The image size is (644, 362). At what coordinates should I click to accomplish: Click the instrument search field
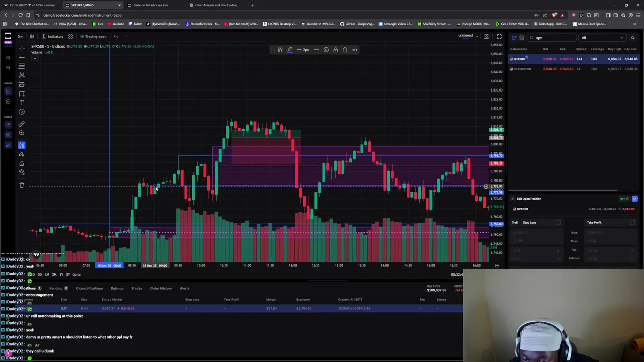[x=552, y=38]
